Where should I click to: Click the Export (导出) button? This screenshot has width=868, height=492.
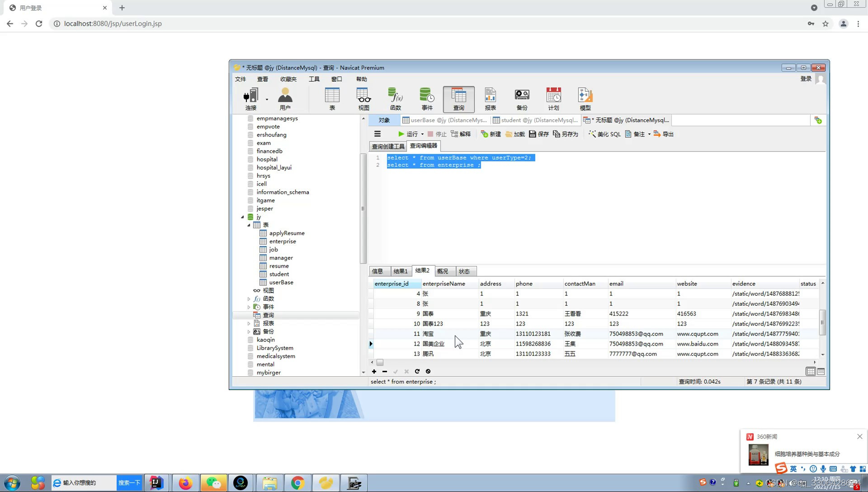point(664,134)
